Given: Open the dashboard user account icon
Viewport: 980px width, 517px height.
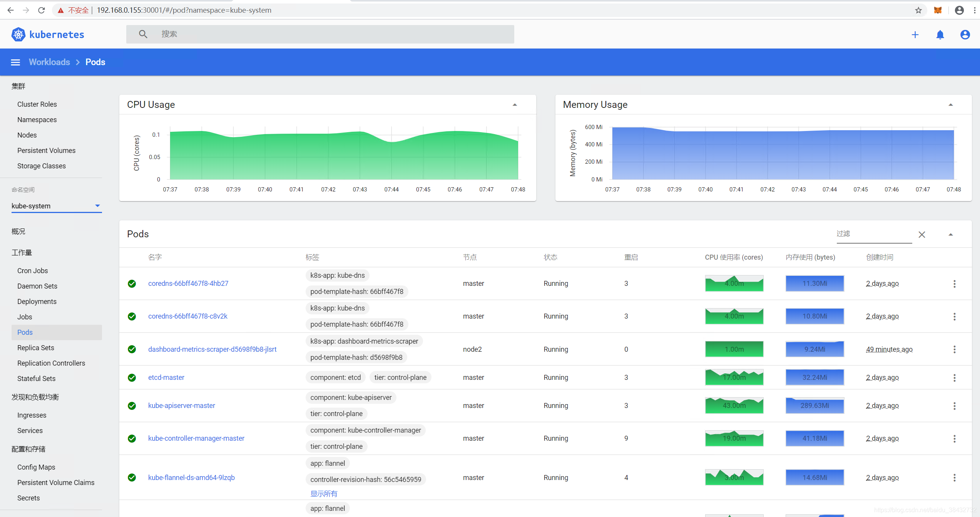Looking at the screenshot, I should point(965,35).
